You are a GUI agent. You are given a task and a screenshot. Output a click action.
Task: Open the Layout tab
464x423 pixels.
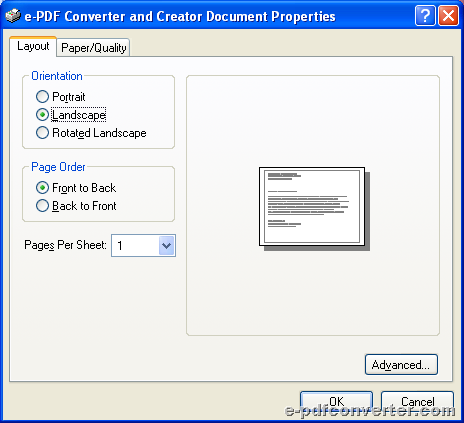33,46
